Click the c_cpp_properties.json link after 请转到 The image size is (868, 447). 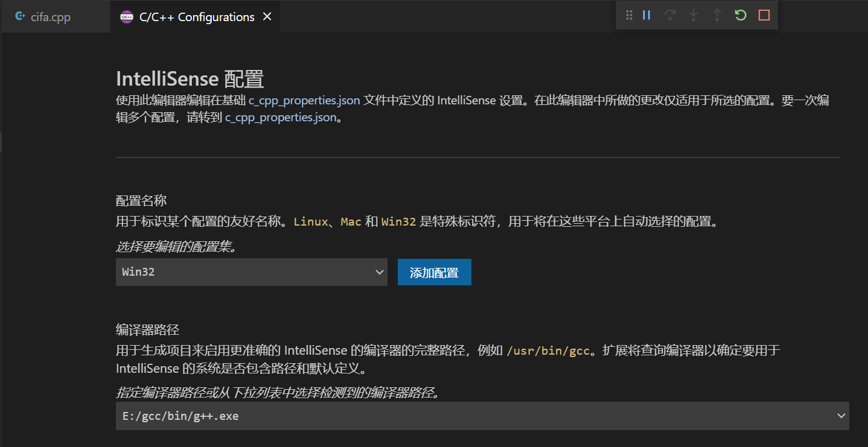tap(279, 117)
